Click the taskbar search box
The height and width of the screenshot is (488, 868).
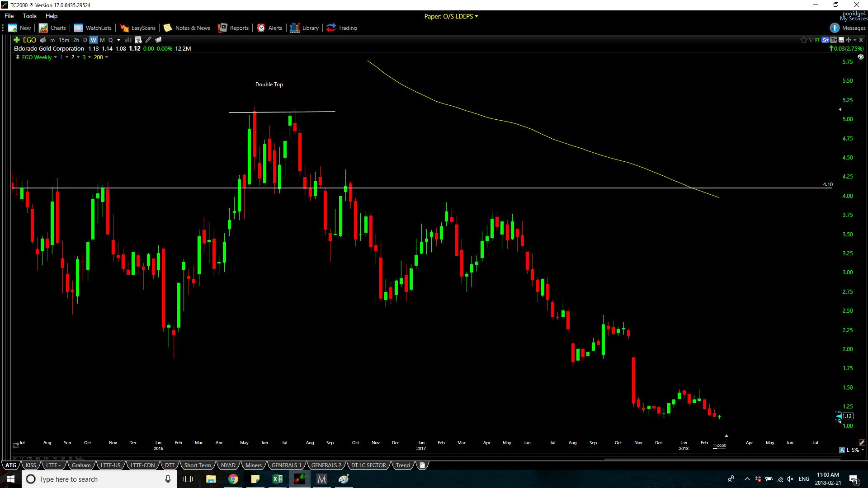click(x=99, y=479)
